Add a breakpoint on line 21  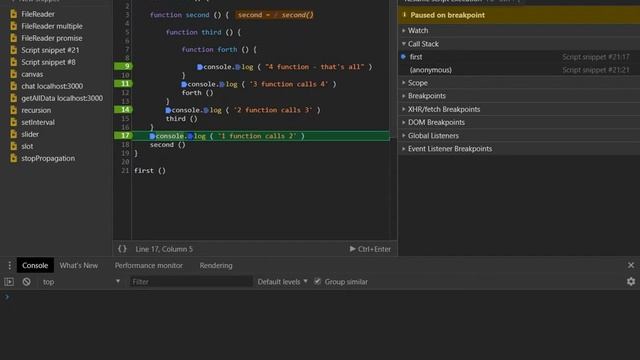pyautogui.click(x=125, y=171)
